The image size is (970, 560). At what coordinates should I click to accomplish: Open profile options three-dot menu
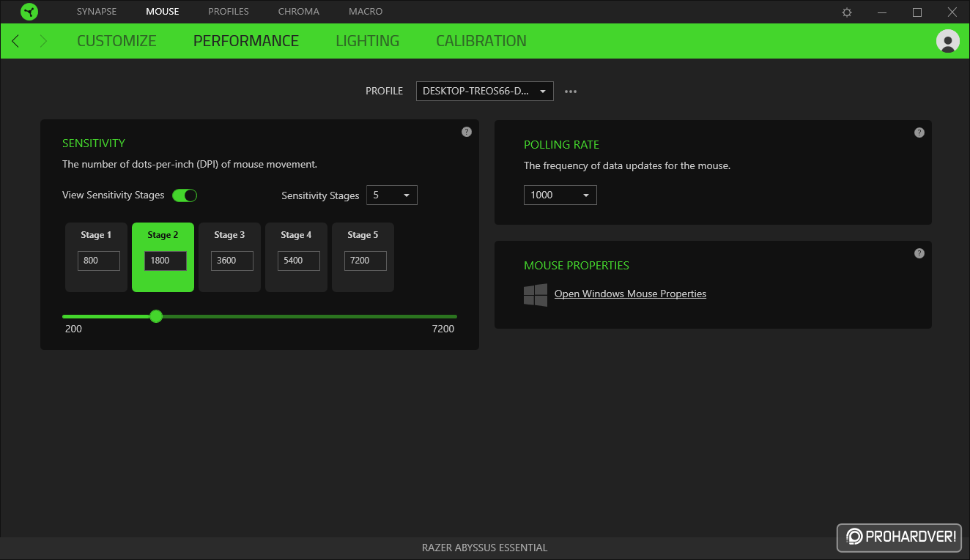coord(571,92)
